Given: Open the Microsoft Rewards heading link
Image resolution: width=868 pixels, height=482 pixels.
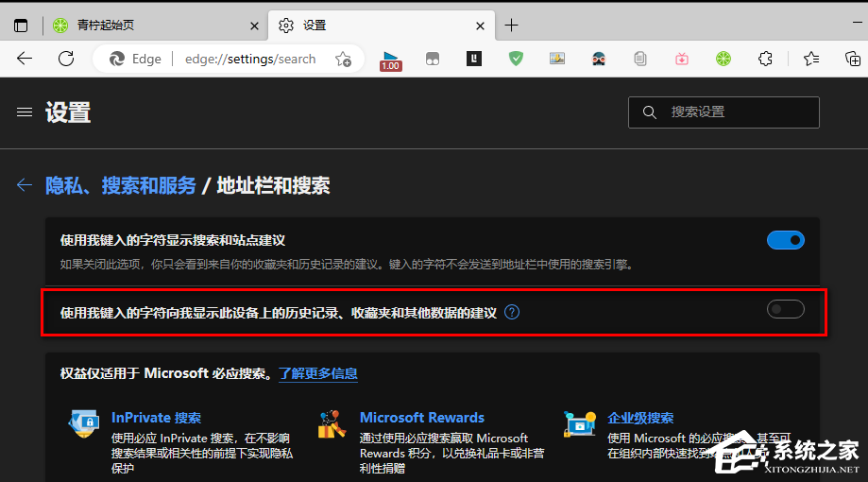Looking at the screenshot, I should (422, 418).
